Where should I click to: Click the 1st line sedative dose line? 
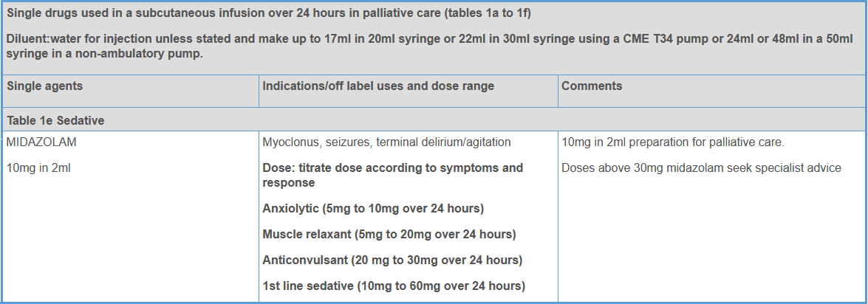tap(394, 286)
